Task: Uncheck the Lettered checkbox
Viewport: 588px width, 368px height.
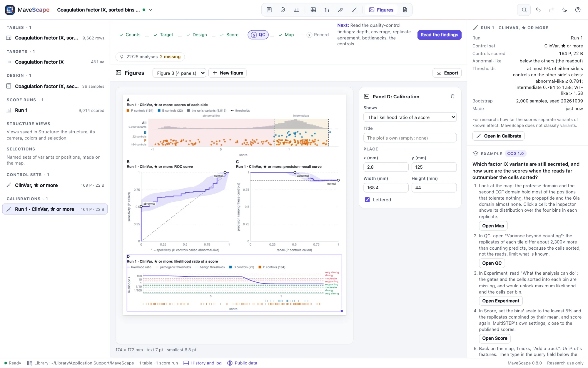Action: point(367,200)
